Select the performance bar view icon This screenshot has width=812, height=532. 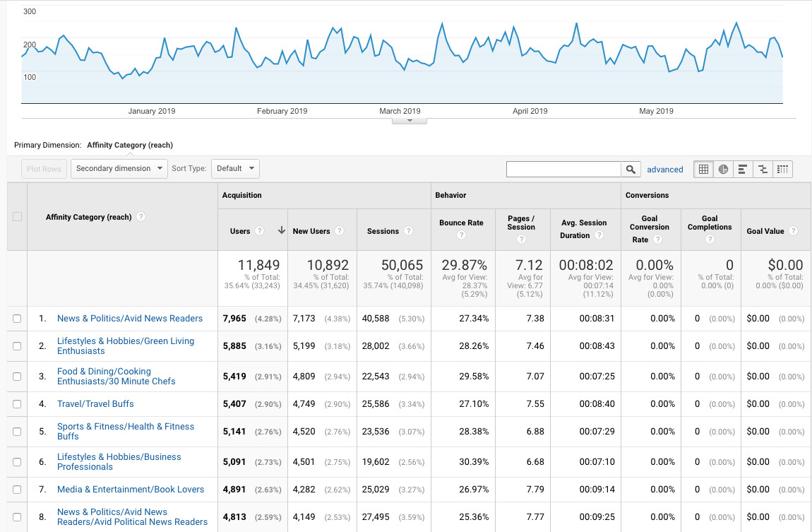742,169
